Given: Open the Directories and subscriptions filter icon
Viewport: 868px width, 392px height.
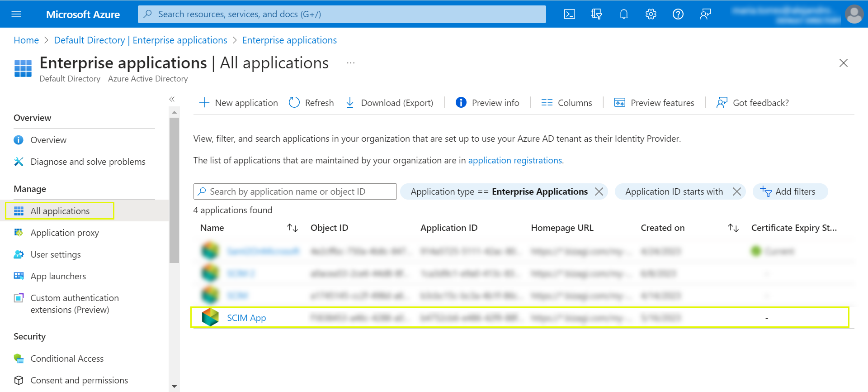Looking at the screenshot, I should pos(597,14).
